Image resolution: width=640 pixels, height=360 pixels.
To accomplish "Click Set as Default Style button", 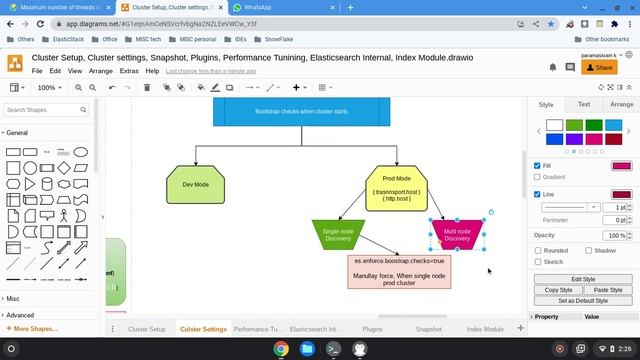I will (x=583, y=301).
